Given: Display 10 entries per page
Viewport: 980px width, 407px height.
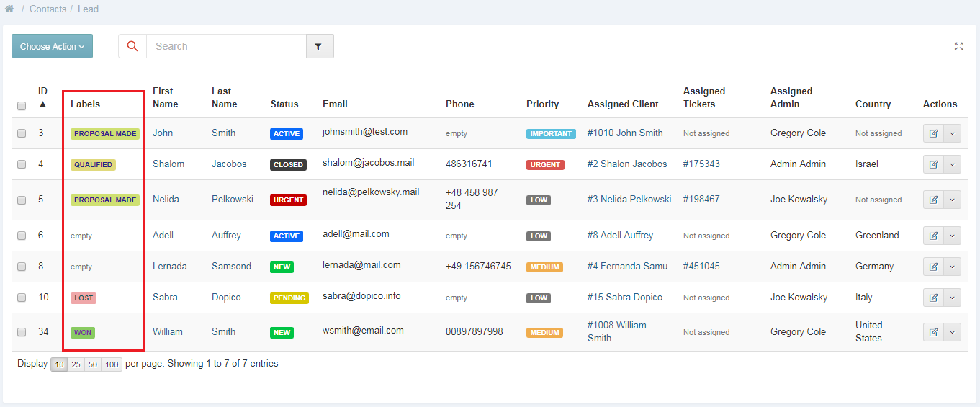Looking at the screenshot, I should coord(60,364).
